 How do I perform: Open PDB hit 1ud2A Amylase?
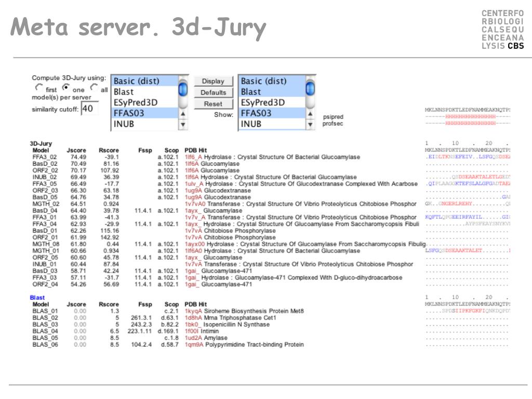[193, 338]
